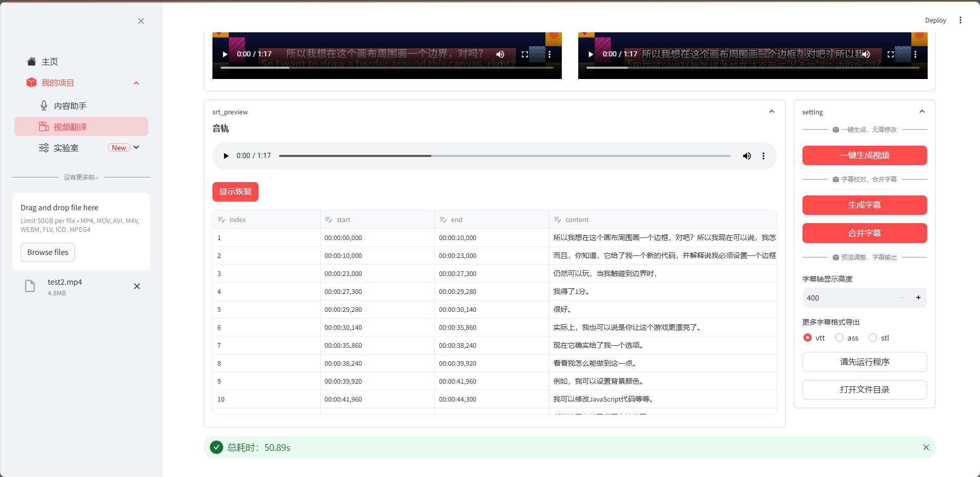Open audio track more options menu
This screenshot has height=477, width=980.
pyautogui.click(x=763, y=156)
